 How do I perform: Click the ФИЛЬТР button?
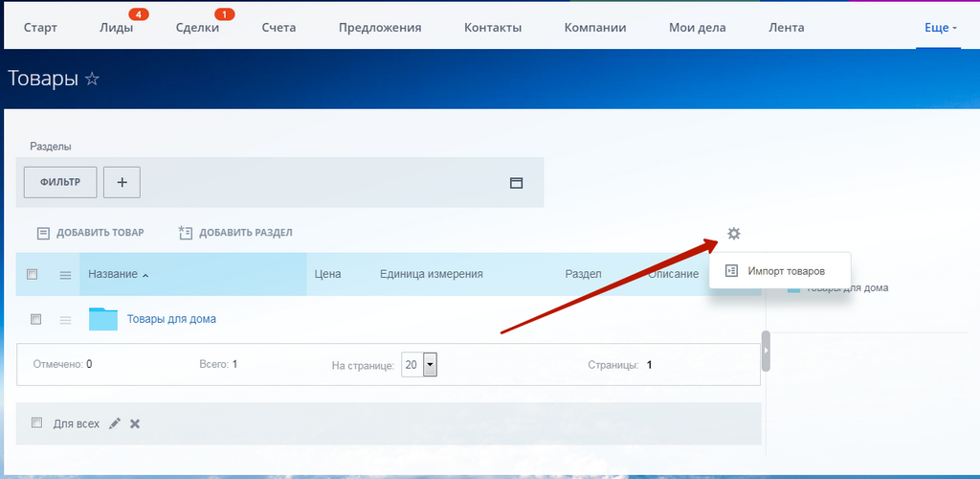point(60,183)
